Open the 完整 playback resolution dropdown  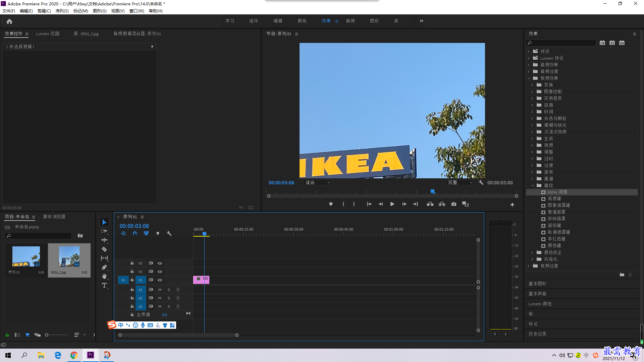pyautogui.click(x=460, y=183)
